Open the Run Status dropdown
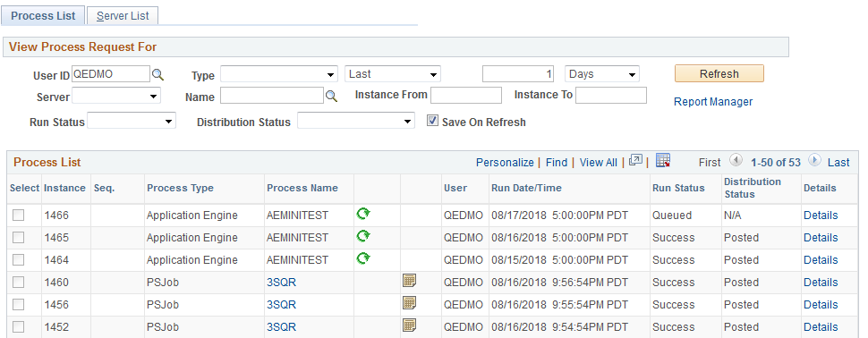This screenshot has width=868, height=338. [x=132, y=121]
